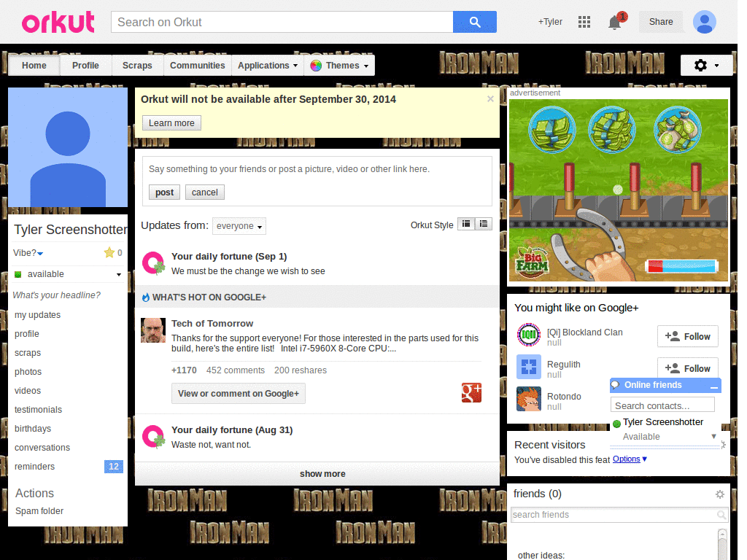
Task: Click the account avatar in header
Action: coord(705,22)
